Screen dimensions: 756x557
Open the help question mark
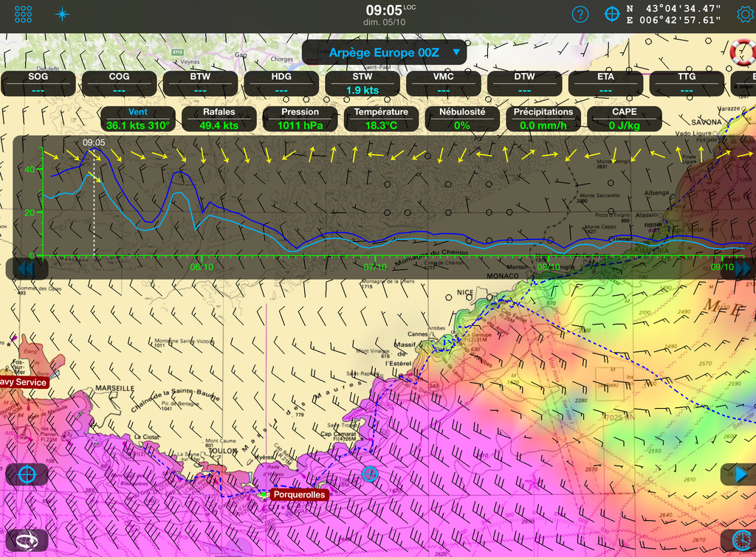click(x=581, y=14)
